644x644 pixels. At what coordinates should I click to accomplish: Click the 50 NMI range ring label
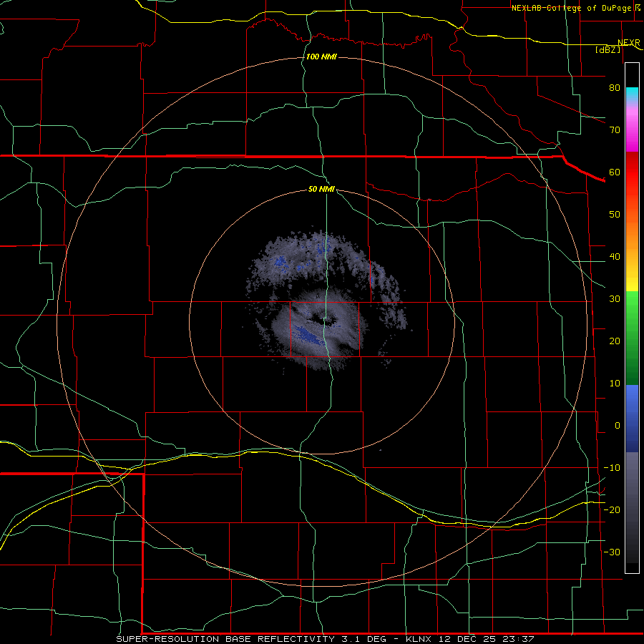tap(321, 189)
